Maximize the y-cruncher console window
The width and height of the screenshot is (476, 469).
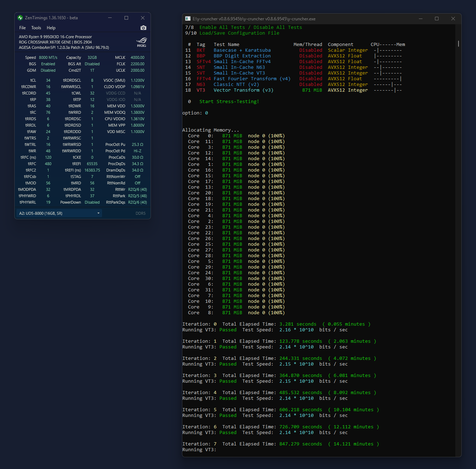coord(437,19)
